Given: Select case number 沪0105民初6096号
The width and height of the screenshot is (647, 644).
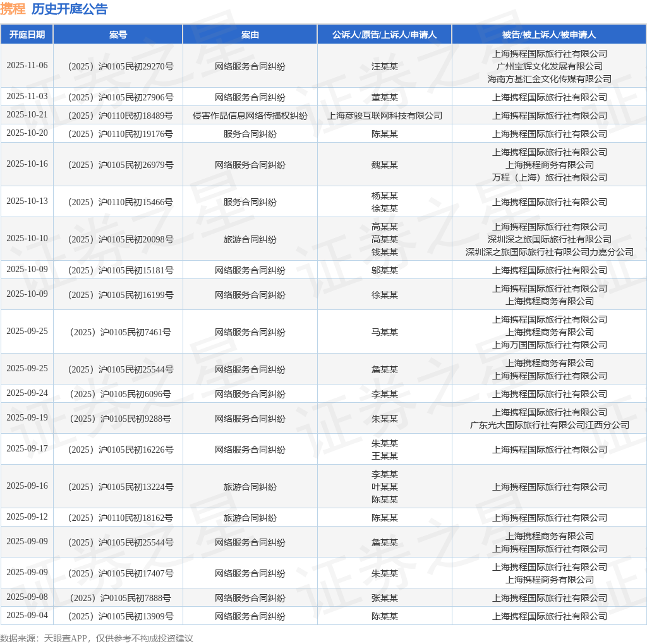Looking at the screenshot, I should click(121, 394).
